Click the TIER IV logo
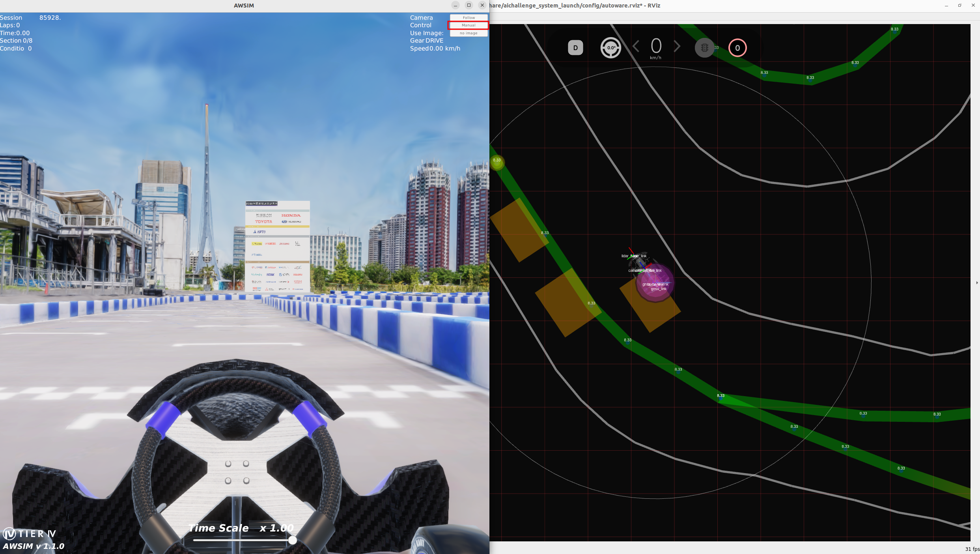This screenshot has width=980, height=554. point(30,534)
